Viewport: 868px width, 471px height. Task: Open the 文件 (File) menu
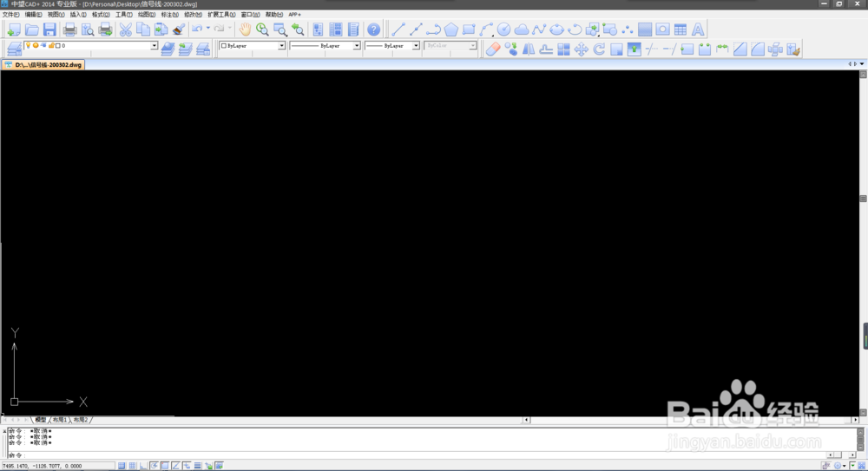point(10,15)
